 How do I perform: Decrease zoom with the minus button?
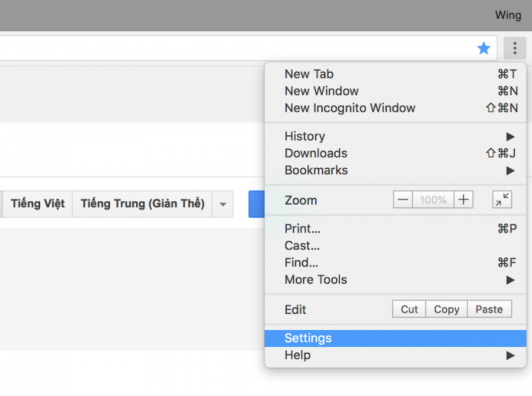pos(403,200)
